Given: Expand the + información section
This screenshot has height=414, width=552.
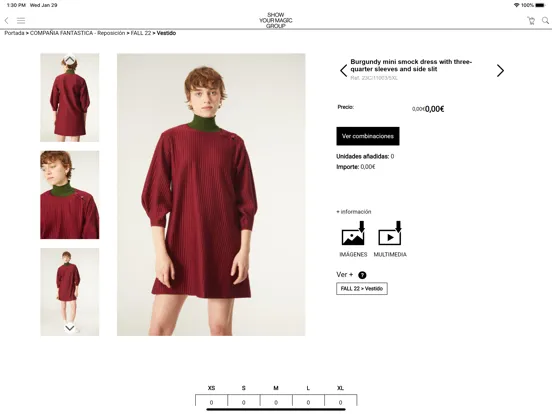Looking at the screenshot, I should (353, 212).
